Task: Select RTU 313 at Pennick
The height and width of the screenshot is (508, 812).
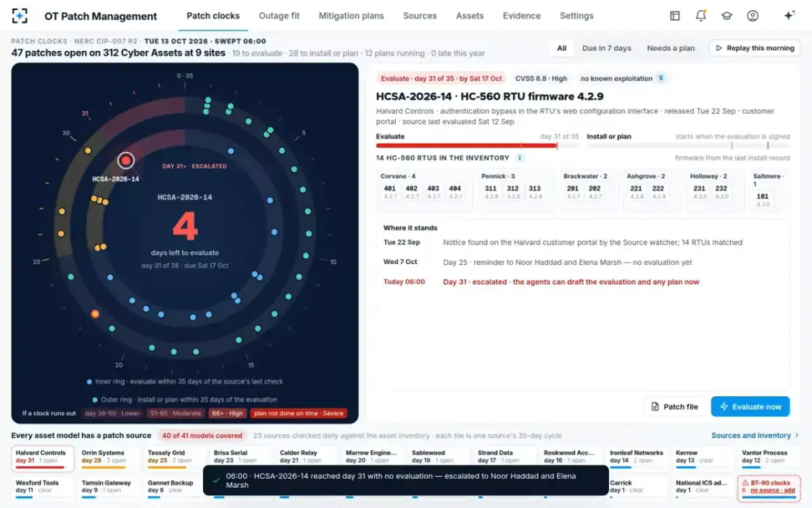Action: coord(535,192)
